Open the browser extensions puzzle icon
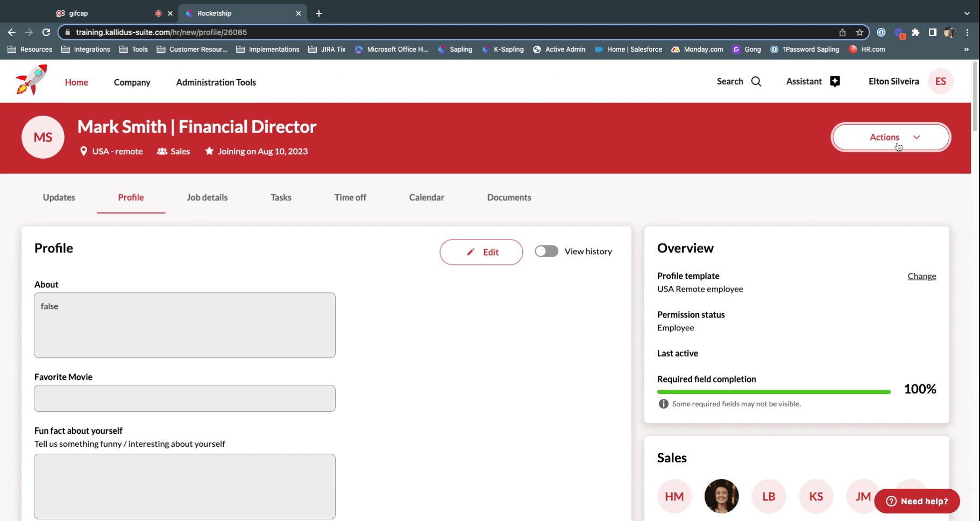 pyautogui.click(x=915, y=32)
